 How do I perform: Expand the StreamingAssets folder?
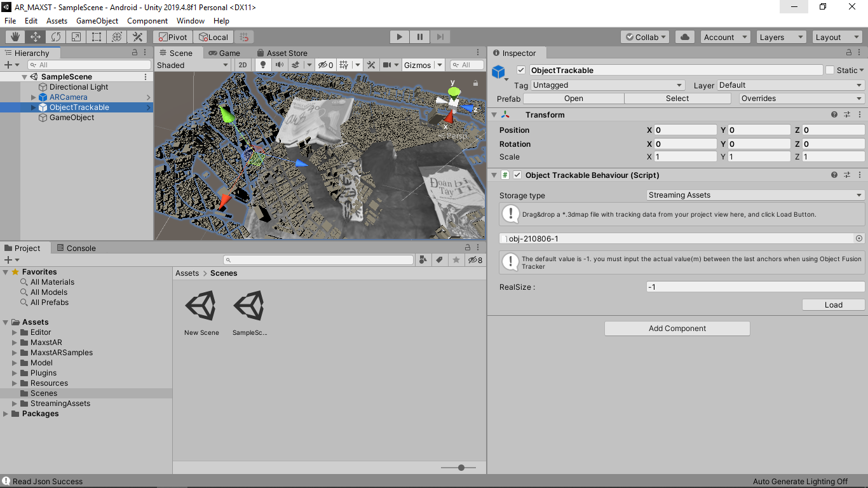tap(15, 403)
